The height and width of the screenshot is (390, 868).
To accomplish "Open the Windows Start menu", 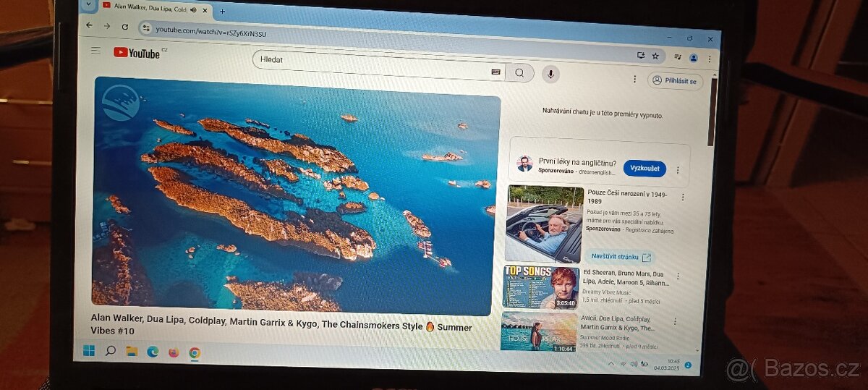I will [x=89, y=351].
